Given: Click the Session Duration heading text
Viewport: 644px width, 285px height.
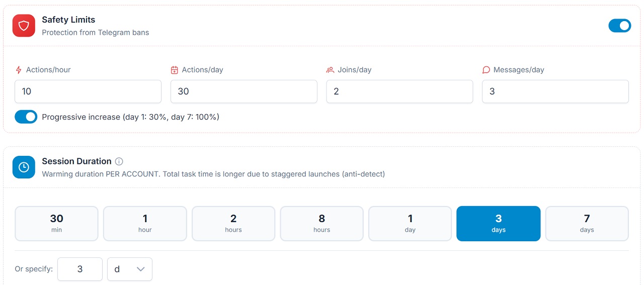Looking at the screenshot, I should click(x=76, y=161).
